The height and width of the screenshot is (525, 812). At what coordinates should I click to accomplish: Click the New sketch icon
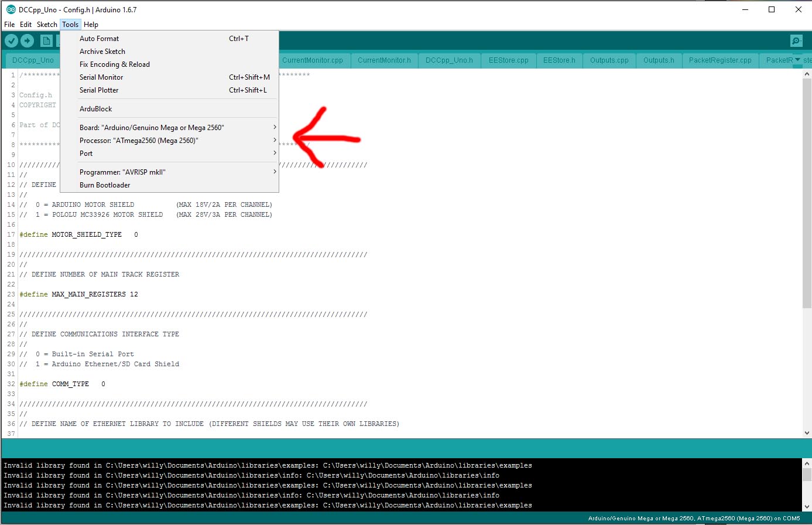(46, 40)
